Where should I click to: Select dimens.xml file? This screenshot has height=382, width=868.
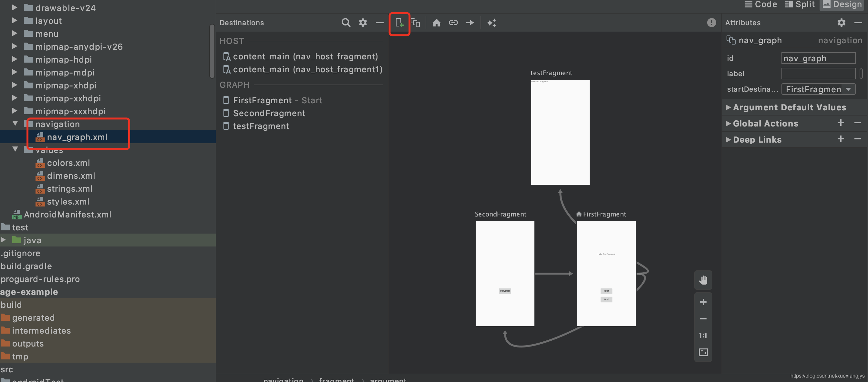71,176
